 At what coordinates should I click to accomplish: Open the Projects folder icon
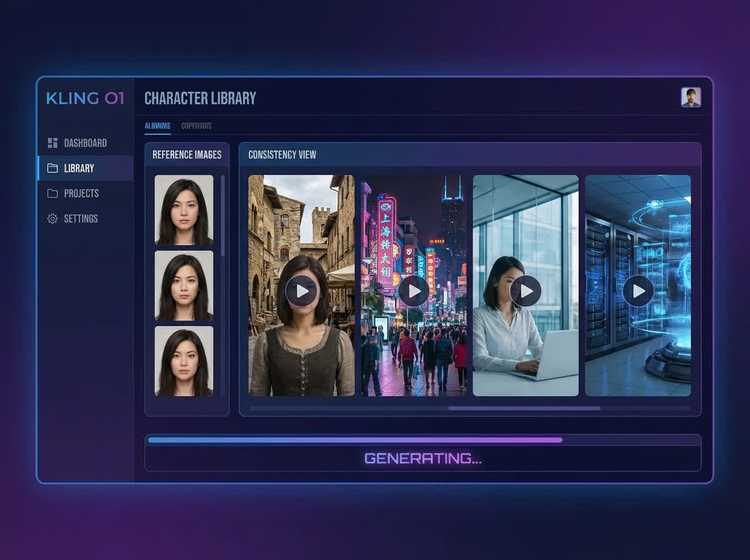[53, 193]
